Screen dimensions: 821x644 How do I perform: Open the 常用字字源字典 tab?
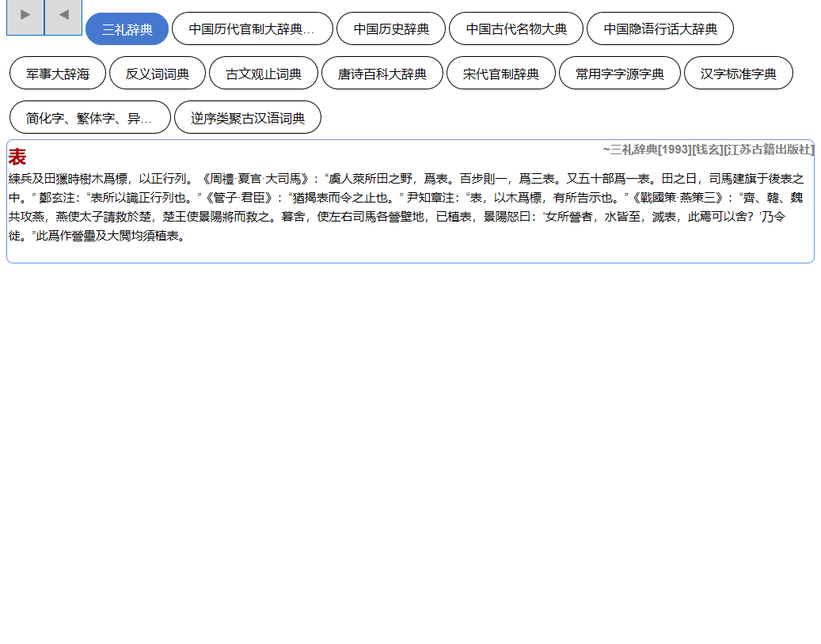pyautogui.click(x=620, y=74)
